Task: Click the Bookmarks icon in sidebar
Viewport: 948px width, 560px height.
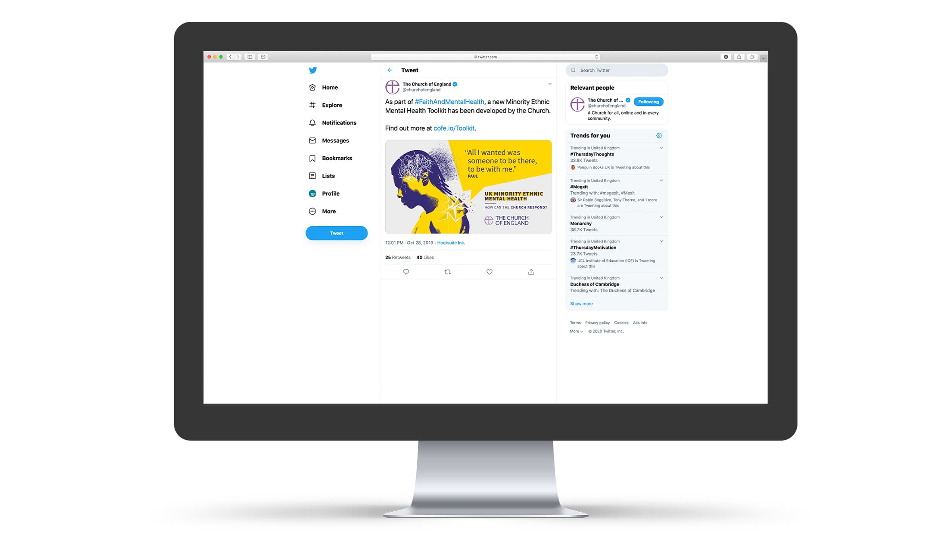Action: click(312, 158)
